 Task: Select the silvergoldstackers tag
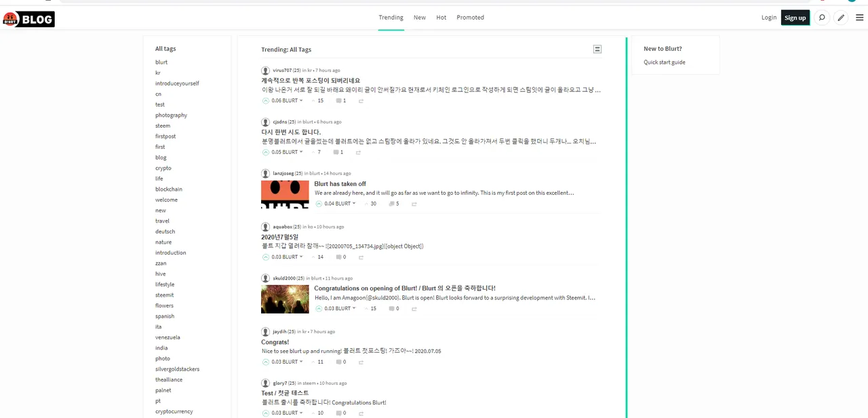click(x=177, y=369)
